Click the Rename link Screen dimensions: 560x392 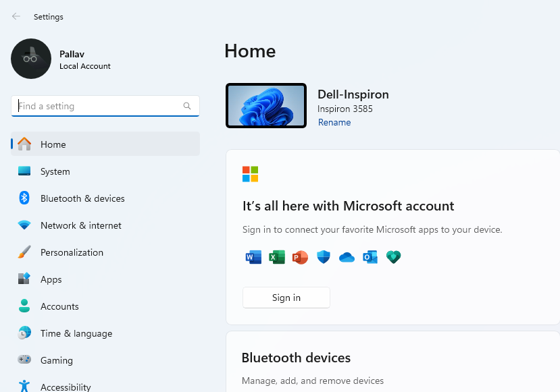pyautogui.click(x=334, y=122)
